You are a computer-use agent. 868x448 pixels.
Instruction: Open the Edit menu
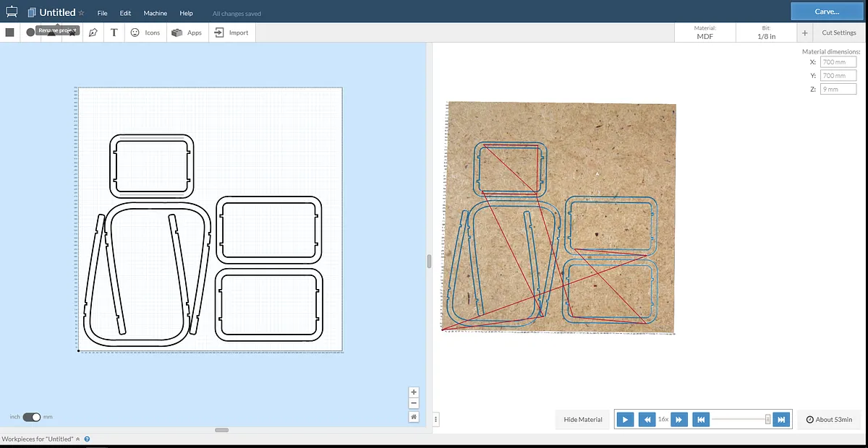point(126,13)
